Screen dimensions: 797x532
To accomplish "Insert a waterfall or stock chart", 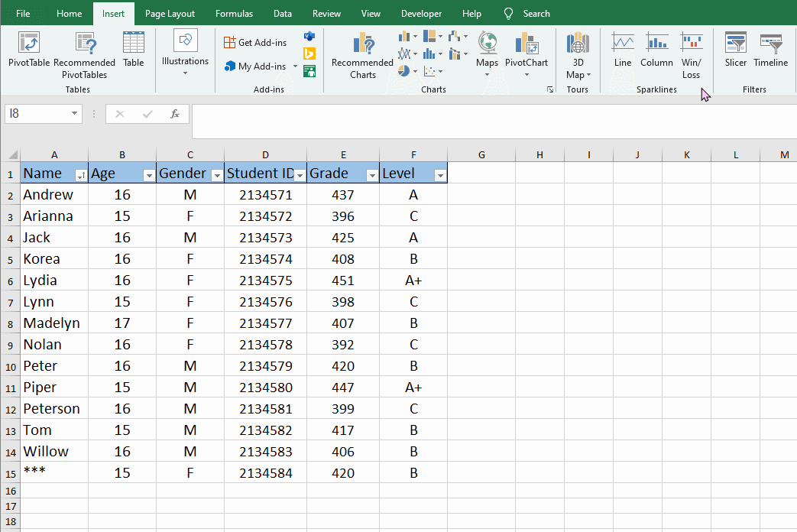I will pyautogui.click(x=458, y=36).
